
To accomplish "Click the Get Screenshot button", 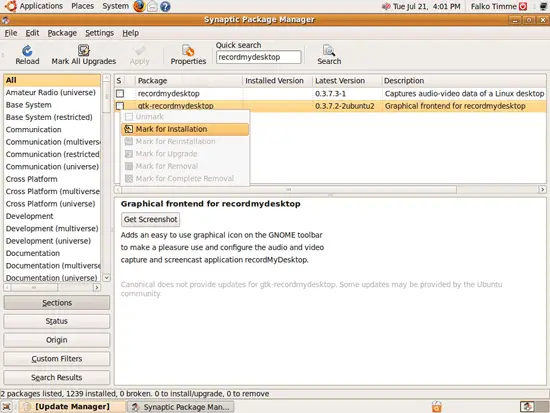I will [150, 219].
